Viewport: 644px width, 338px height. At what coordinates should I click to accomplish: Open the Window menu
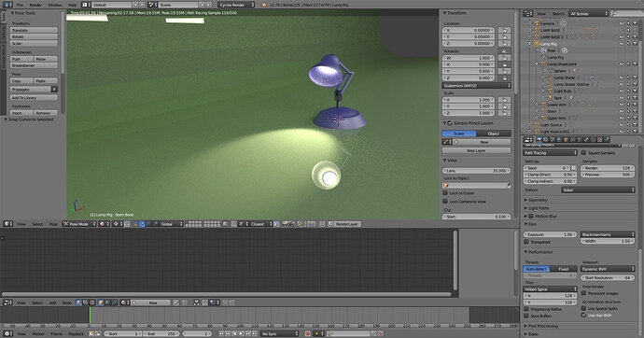[x=55, y=5]
